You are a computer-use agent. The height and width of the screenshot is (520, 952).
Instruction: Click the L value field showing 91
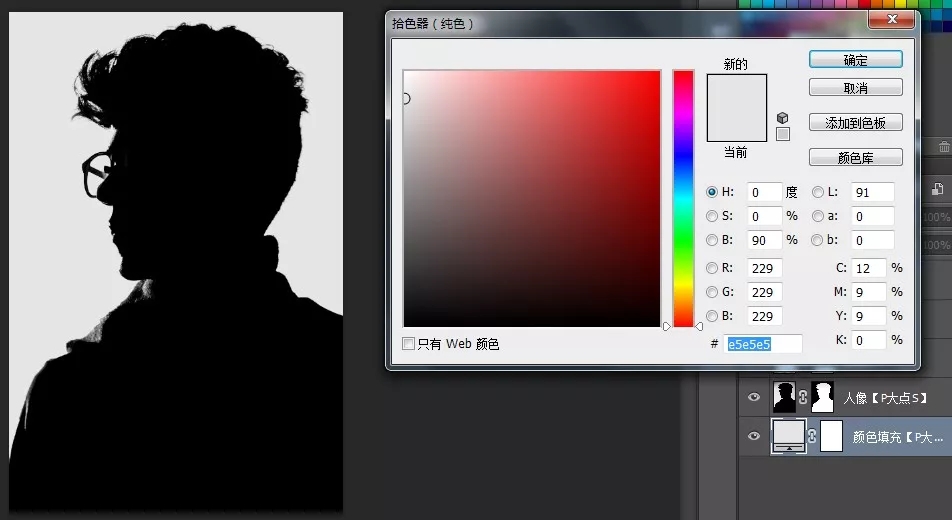[872, 192]
